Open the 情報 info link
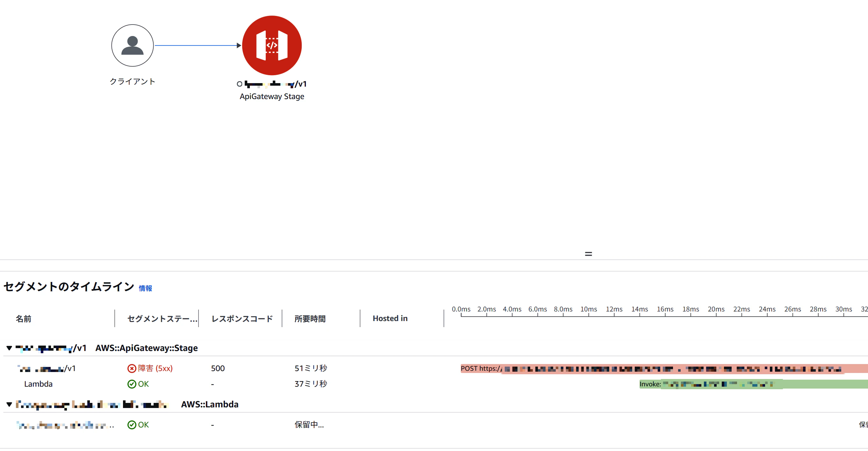Image resolution: width=868 pixels, height=451 pixels. tap(145, 288)
